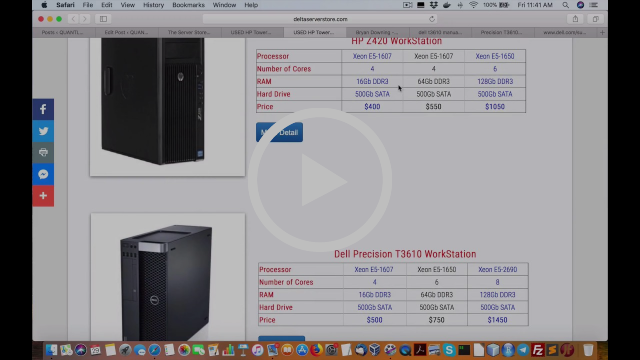
Task: Switch to 'The Server Store...' tab
Action: 189,32
